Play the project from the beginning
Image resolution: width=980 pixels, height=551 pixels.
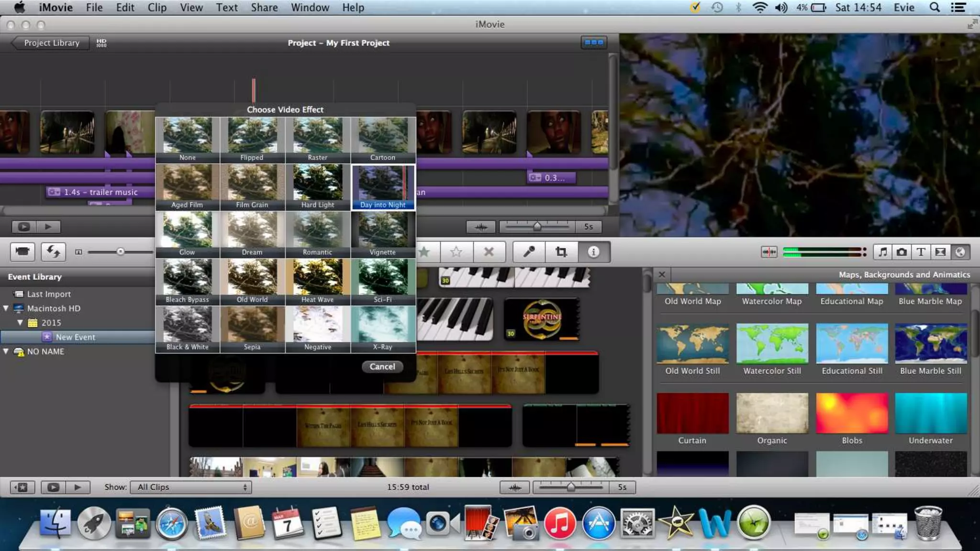pyautogui.click(x=48, y=227)
